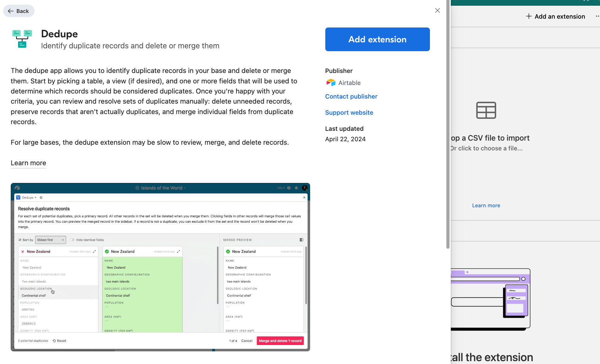
Task: Click the red X on struck-through New Zealand record
Action: (23, 252)
